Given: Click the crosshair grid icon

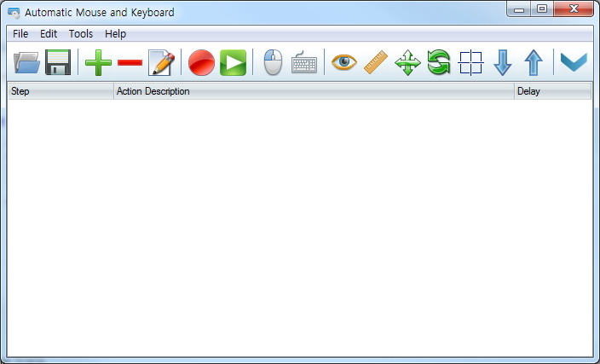Looking at the screenshot, I should click(470, 63).
